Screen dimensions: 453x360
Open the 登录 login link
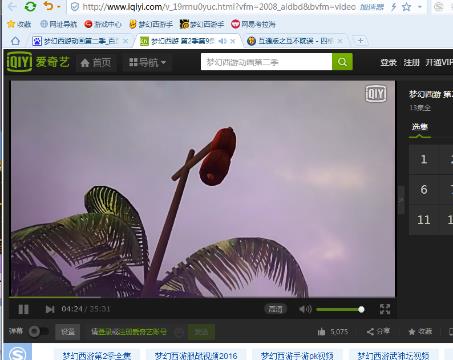click(388, 62)
